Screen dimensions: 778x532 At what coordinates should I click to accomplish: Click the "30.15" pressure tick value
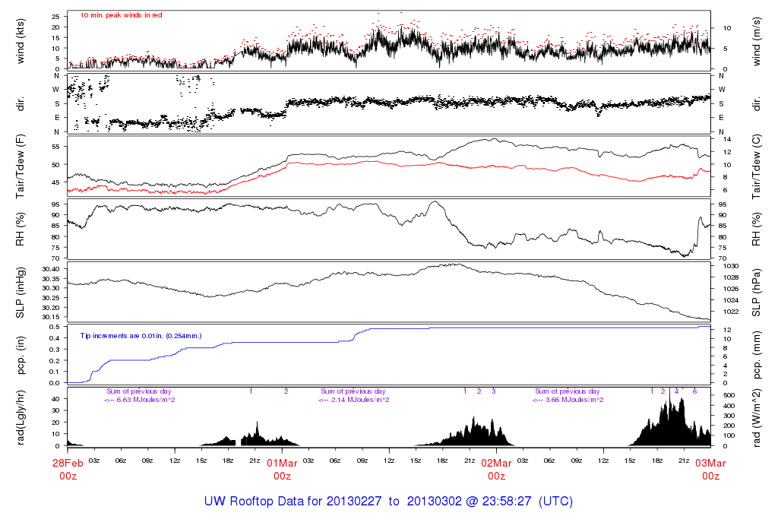pyautogui.click(x=51, y=317)
